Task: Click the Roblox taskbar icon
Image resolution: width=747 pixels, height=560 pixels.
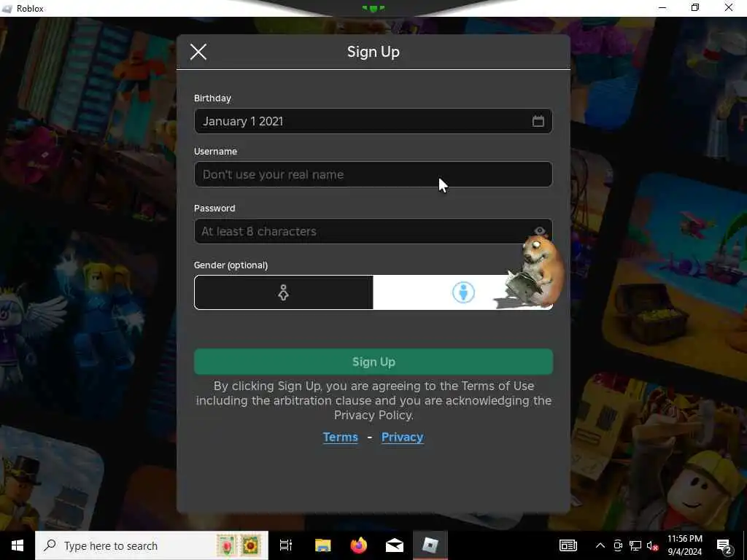Action: tap(430, 545)
